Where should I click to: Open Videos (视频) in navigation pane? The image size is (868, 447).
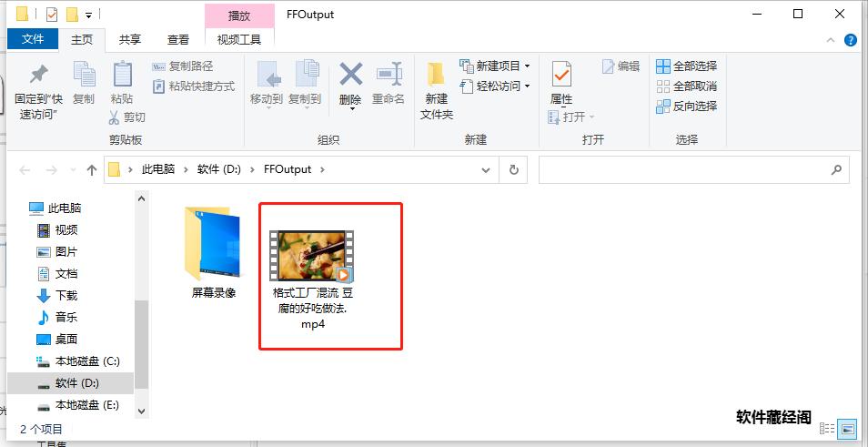pos(57,229)
